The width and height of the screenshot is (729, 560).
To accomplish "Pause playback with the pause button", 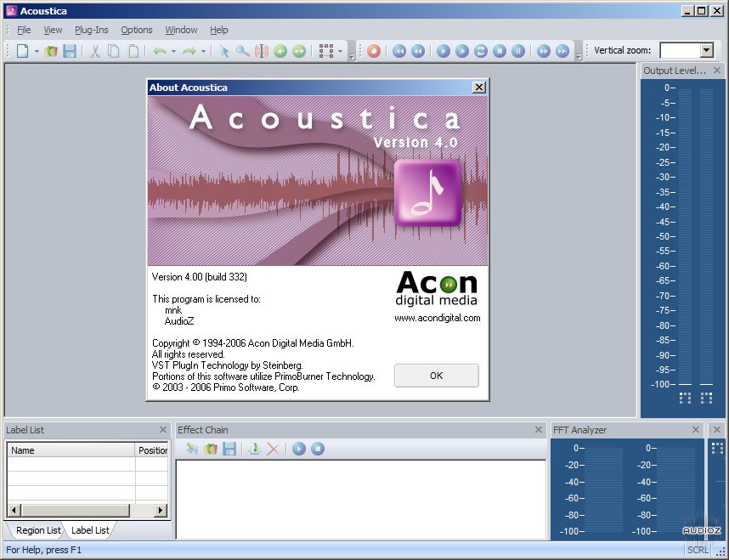I will (518, 51).
